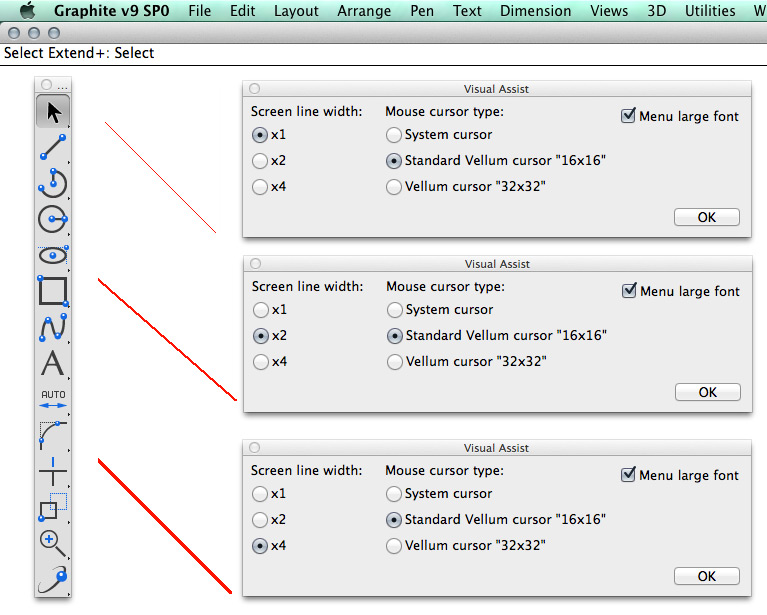Open the Dimension menu

coord(536,11)
